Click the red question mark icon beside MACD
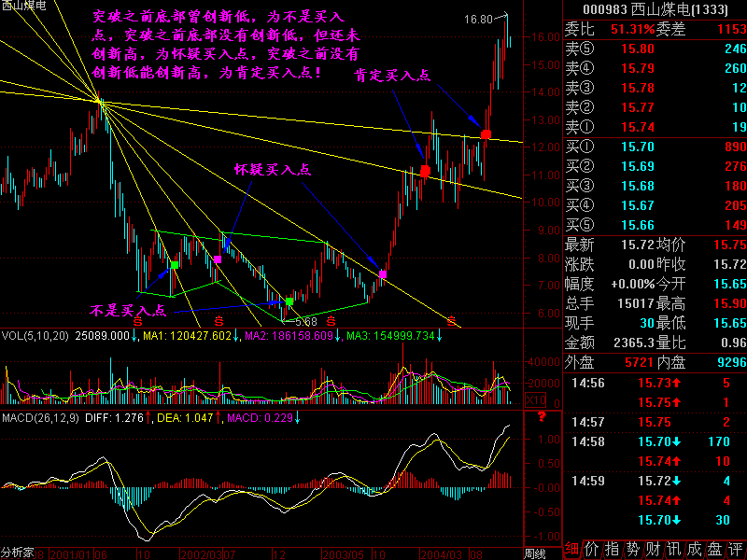The height and width of the screenshot is (560, 747). tap(542, 417)
